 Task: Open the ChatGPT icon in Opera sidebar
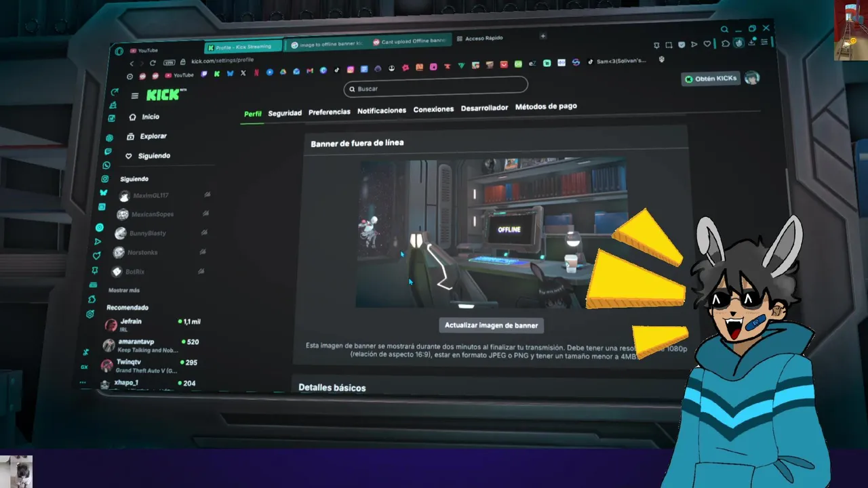[x=109, y=138]
